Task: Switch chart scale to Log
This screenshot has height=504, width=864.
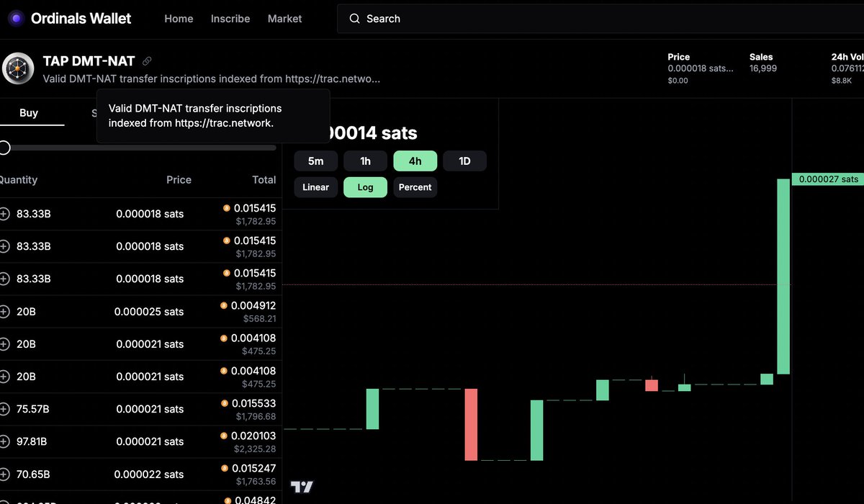Action: coord(365,187)
